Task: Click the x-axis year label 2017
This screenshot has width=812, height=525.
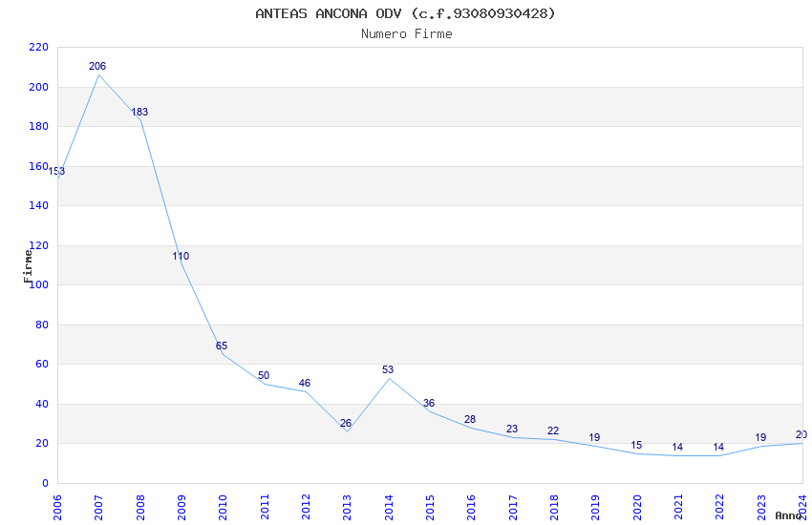Action: coord(513,508)
